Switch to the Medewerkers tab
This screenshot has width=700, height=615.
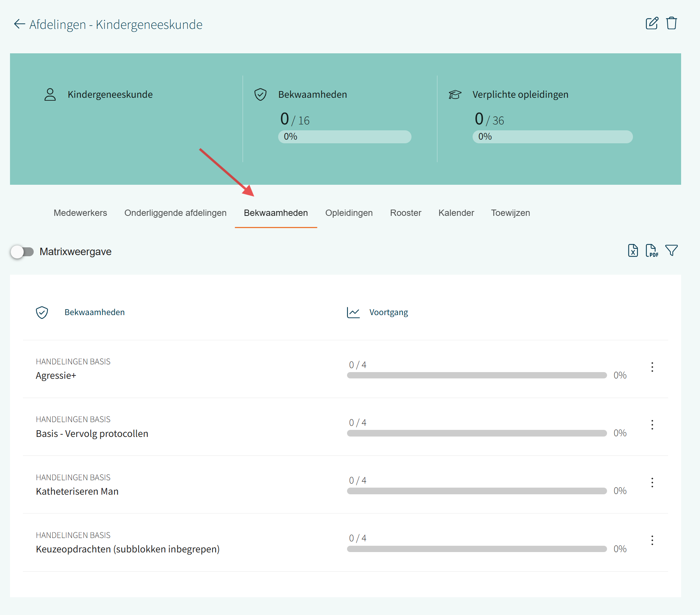pyautogui.click(x=80, y=213)
